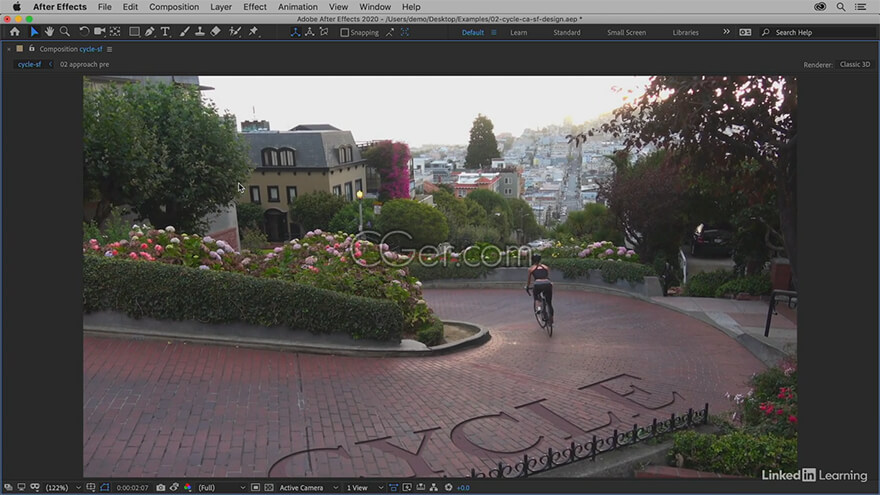880x495 pixels.
Task: Select the Eraser tool
Action: [216, 32]
